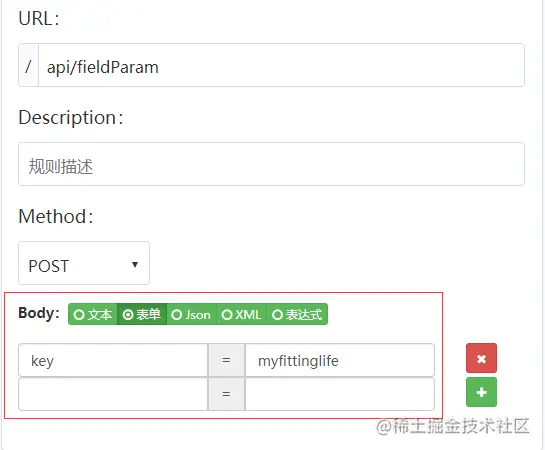Select the XML body type radio
This screenshot has height=450, width=545.
pyautogui.click(x=242, y=314)
